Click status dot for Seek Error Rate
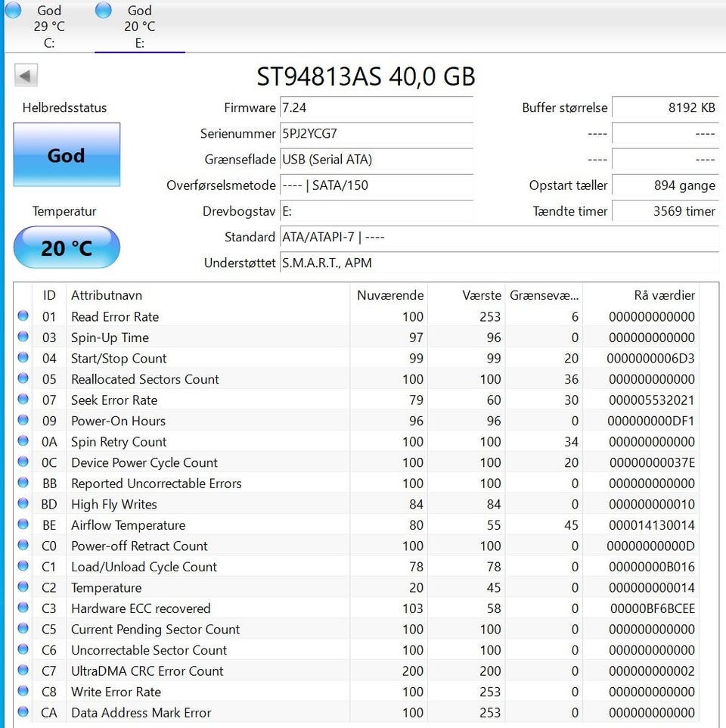The height and width of the screenshot is (728, 726). click(23, 400)
